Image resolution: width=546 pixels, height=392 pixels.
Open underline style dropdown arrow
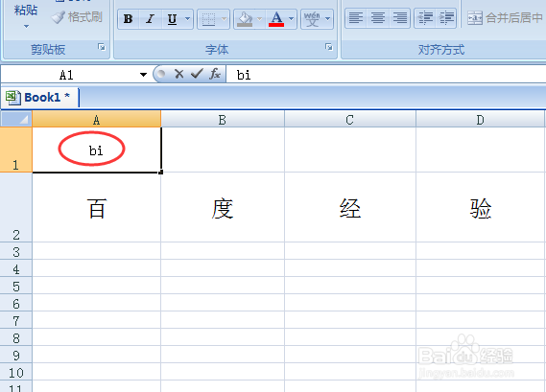point(188,19)
